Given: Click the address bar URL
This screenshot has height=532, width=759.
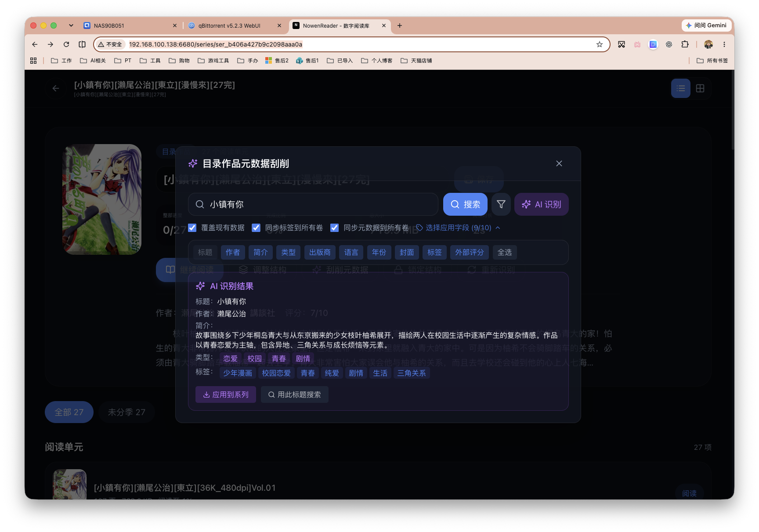Looking at the screenshot, I should [216, 44].
